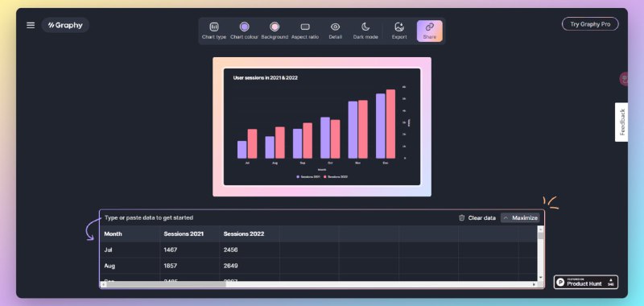The image size is (644, 306).
Task: Toggle the Sessions 2022 legend entry
Action: [336, 176]
